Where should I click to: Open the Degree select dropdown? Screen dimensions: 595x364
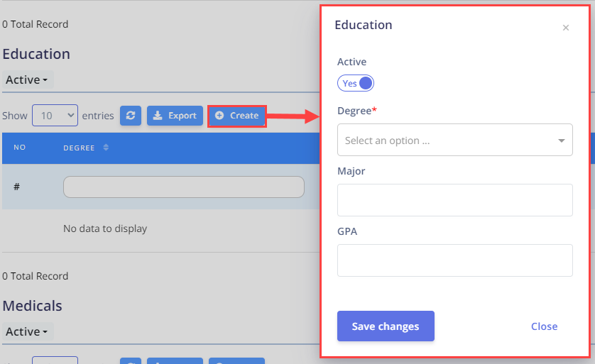pyautogui.click(x=455, y=140)
